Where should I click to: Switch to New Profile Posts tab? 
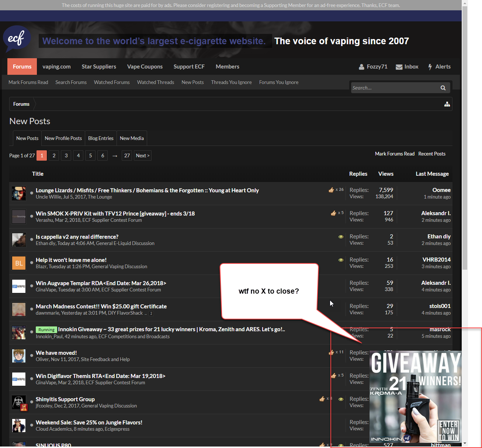click(63, 138)
